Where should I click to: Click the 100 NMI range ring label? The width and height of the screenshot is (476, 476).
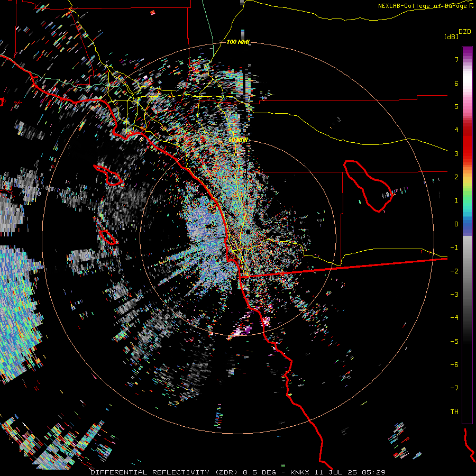click(238, 42)
